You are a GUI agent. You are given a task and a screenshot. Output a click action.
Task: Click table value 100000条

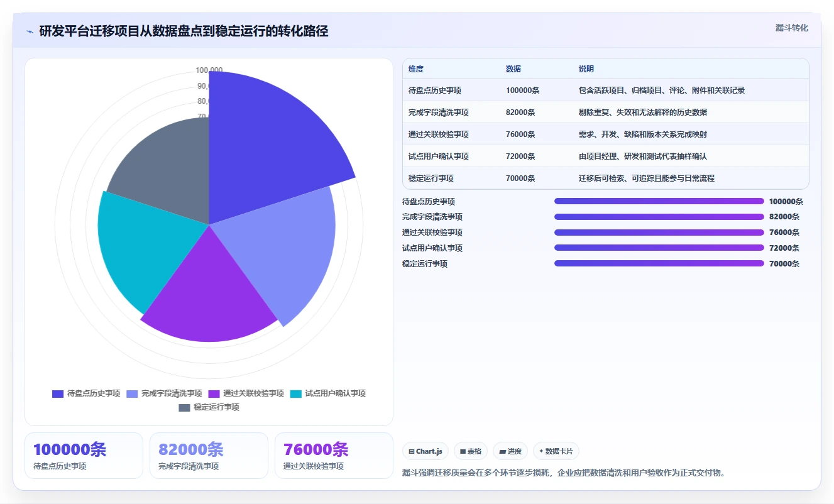[522, 90]
